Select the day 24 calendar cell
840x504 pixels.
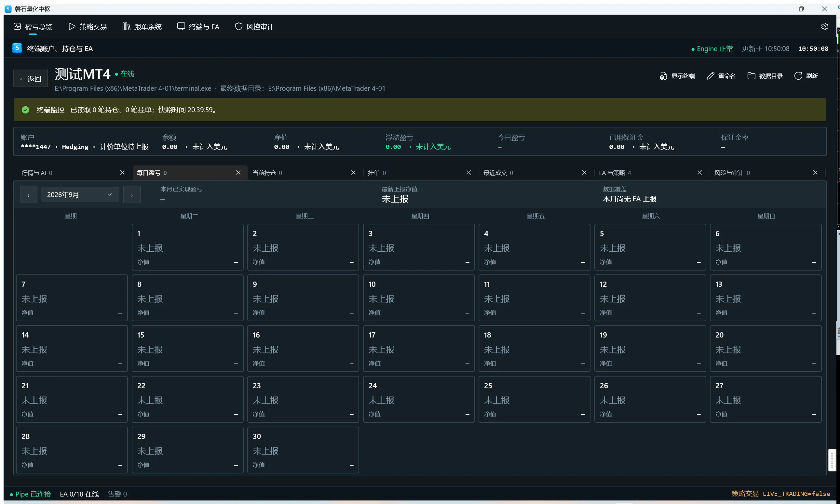pos(419,399)
